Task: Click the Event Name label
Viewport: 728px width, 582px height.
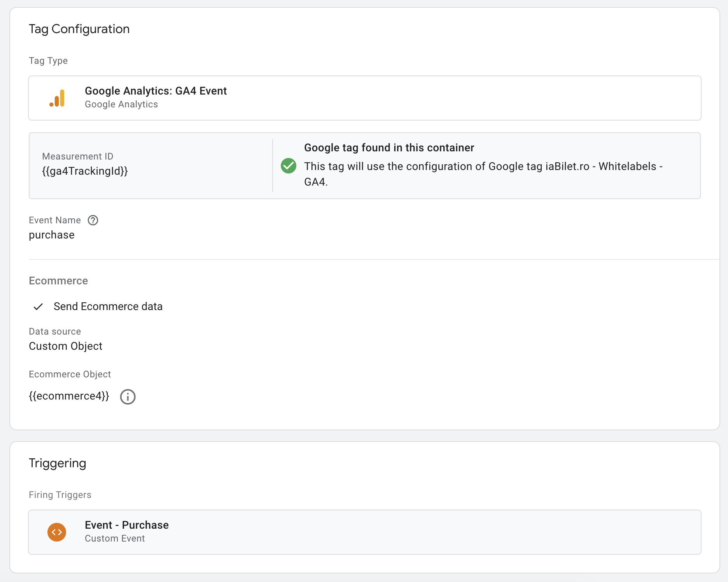Action: pyautogui.click(x=55, y=220)
